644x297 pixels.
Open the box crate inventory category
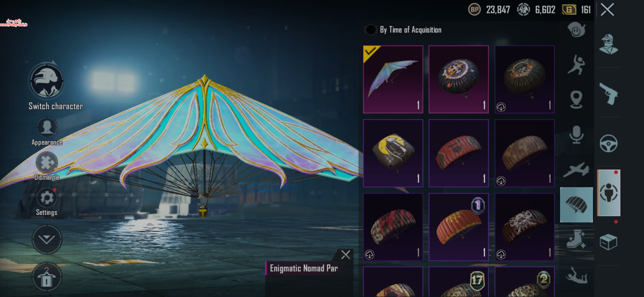coord(608,242)
